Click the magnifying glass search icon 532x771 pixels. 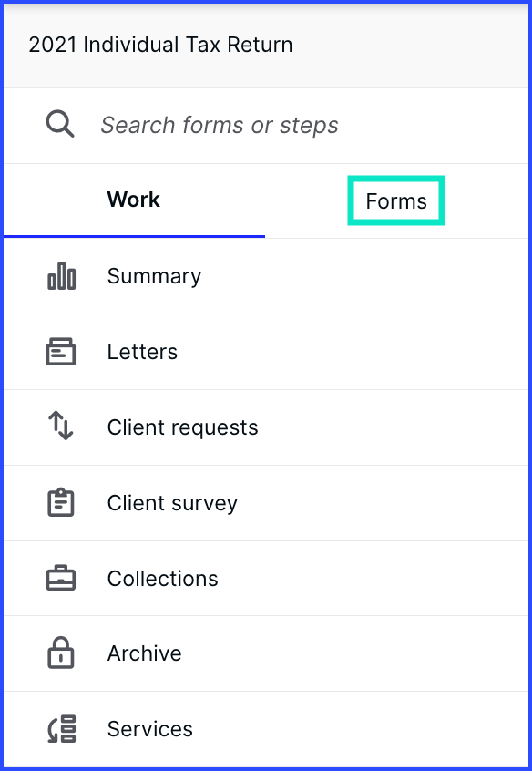[60, 124]
